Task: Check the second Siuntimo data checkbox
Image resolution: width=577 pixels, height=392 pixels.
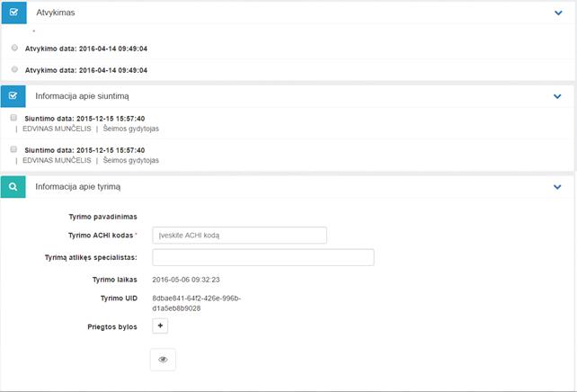Action: pos(14,149)
